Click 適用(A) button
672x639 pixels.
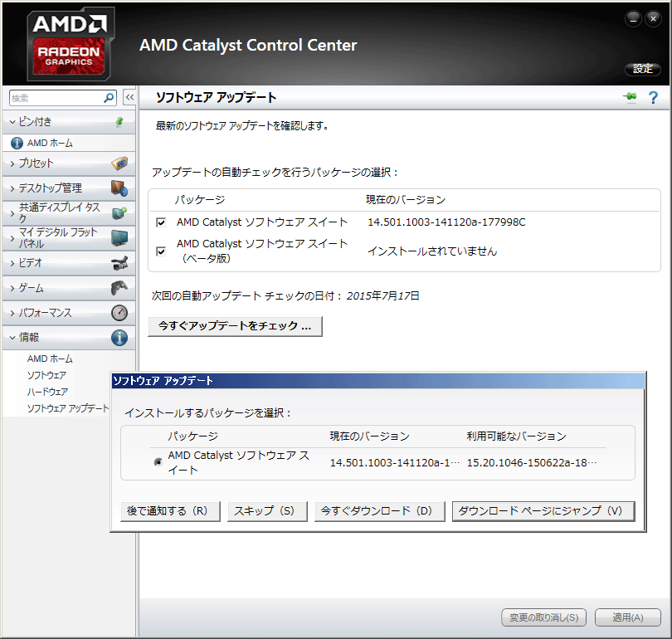[x=628, y=617]
